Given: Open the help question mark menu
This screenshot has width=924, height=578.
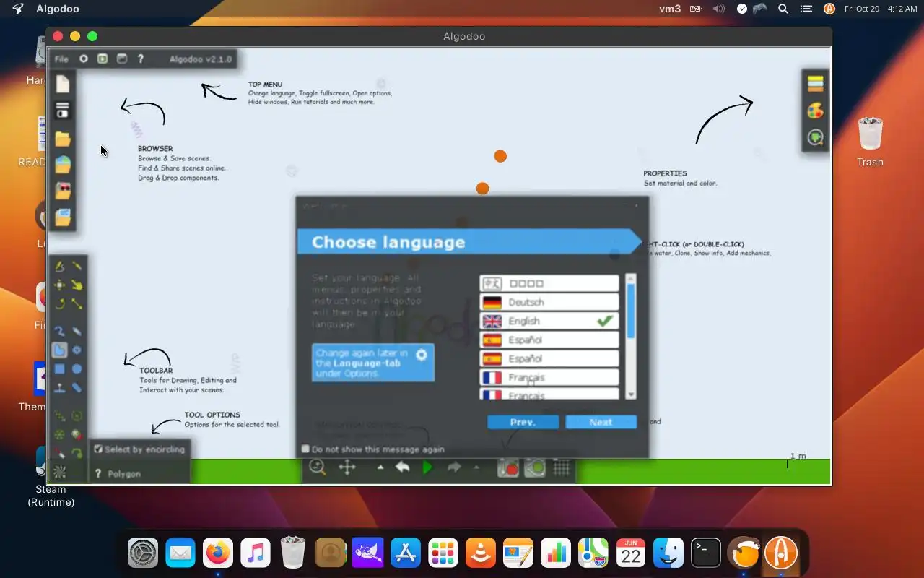Looking at the screenshot, I should coord(141,59).
